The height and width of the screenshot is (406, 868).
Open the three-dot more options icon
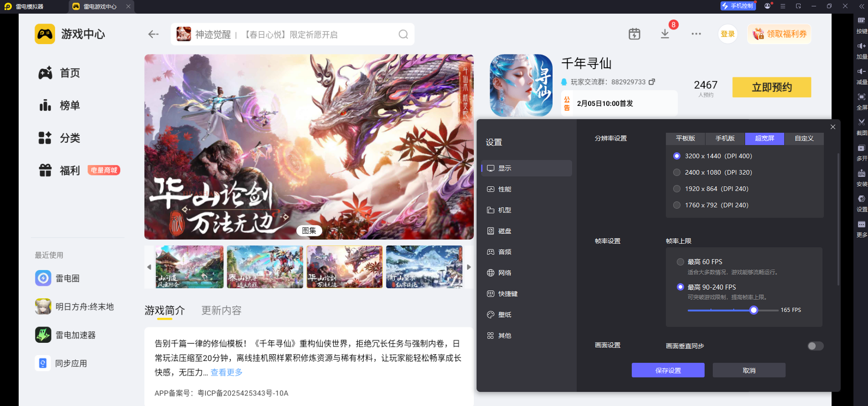tap(696, 34)
